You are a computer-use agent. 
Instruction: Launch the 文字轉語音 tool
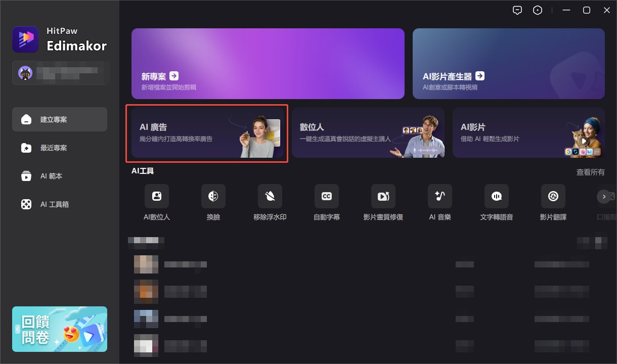point(497,196)
